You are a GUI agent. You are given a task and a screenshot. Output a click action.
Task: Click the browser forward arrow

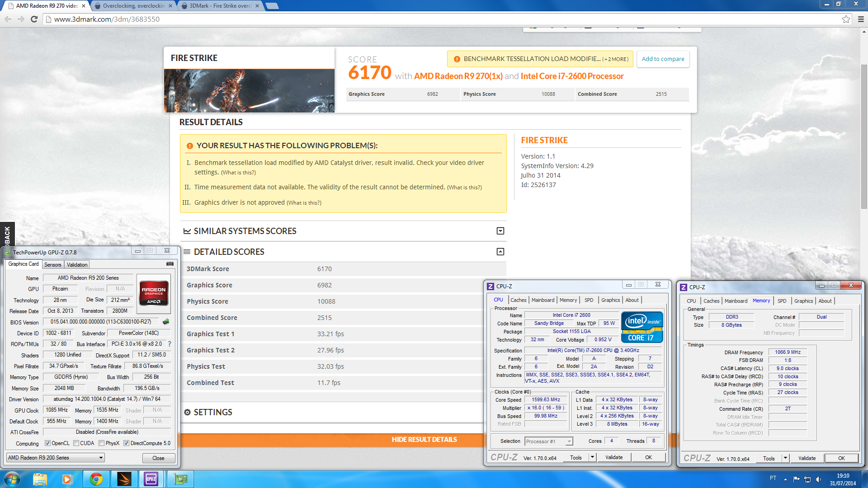coord(21,19)
